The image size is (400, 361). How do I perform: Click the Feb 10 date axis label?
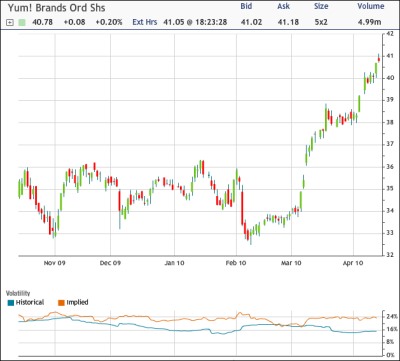[236, 263]
